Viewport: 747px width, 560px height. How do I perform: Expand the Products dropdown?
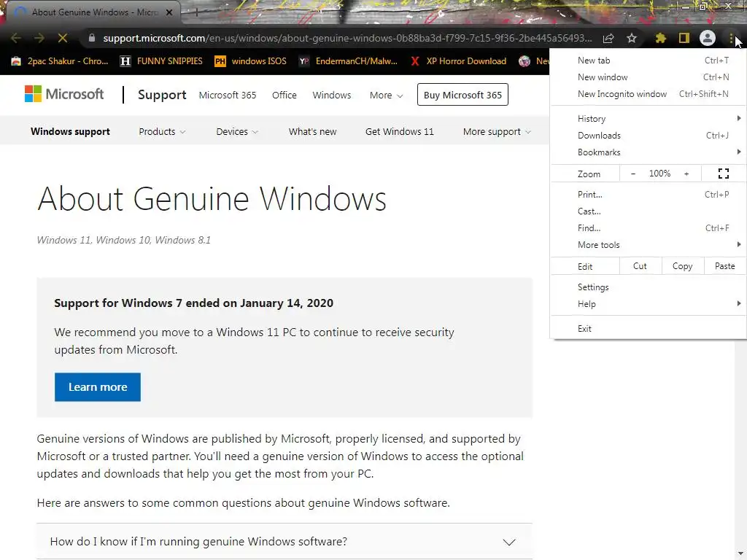pos(162,131)
